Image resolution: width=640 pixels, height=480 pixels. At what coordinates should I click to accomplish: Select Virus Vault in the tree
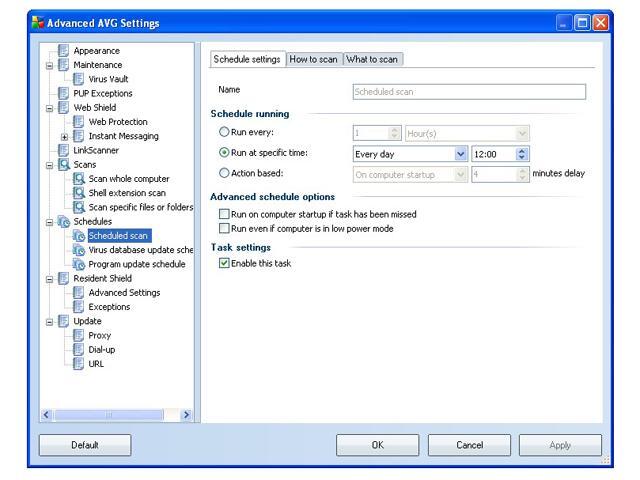click(108, 79)
